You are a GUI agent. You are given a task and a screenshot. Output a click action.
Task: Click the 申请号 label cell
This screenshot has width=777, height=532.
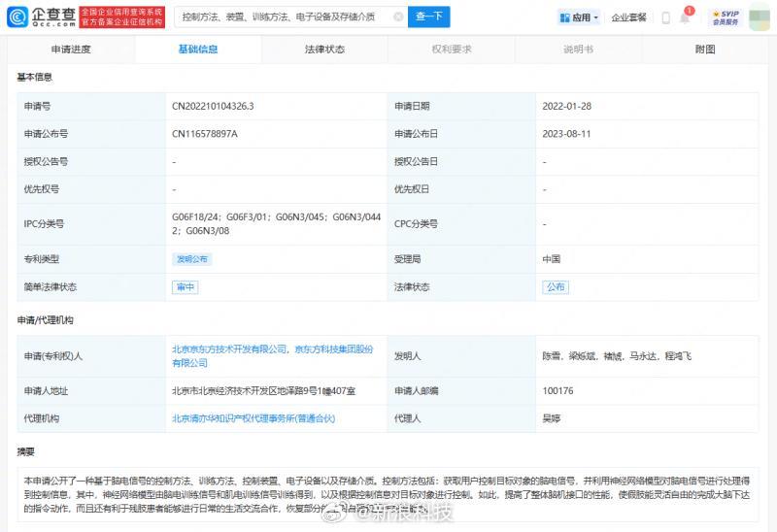(91, 106)
